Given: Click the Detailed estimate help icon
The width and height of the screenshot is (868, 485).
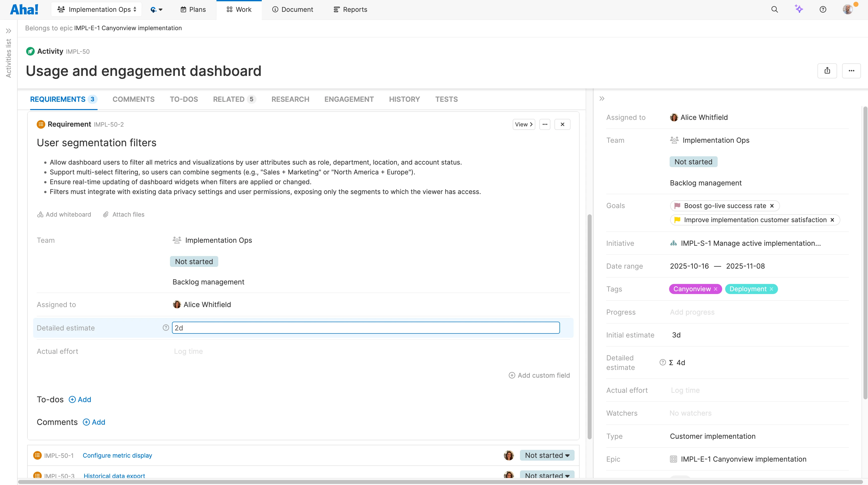Looking at the screenshot, I should tap(165, 328).
